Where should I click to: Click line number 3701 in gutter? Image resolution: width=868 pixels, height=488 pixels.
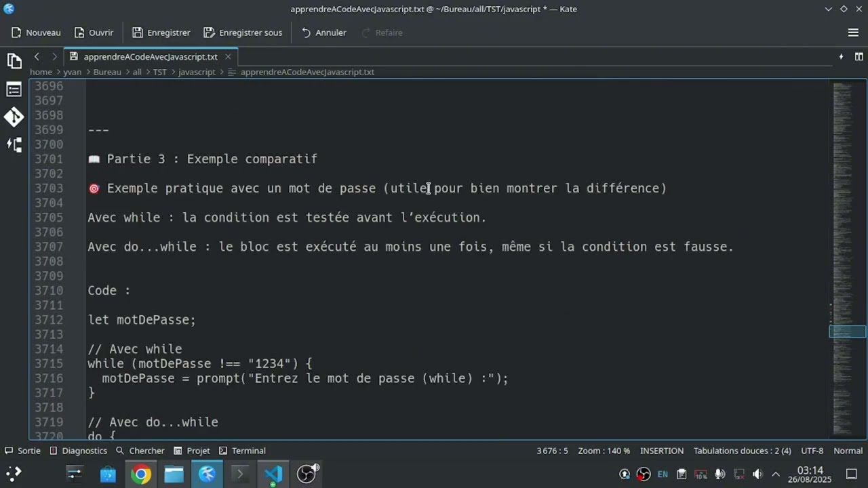coord(49,159)
